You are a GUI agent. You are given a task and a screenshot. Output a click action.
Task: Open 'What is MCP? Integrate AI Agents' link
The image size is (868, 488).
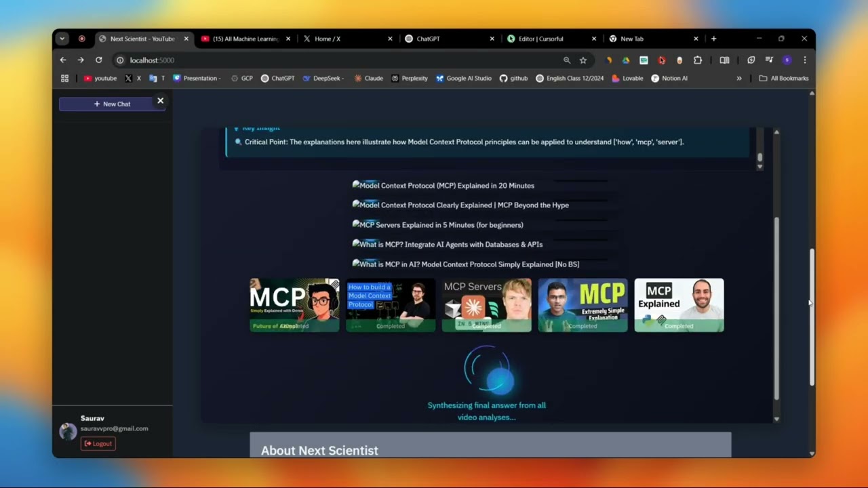click(x=451, y=244)
